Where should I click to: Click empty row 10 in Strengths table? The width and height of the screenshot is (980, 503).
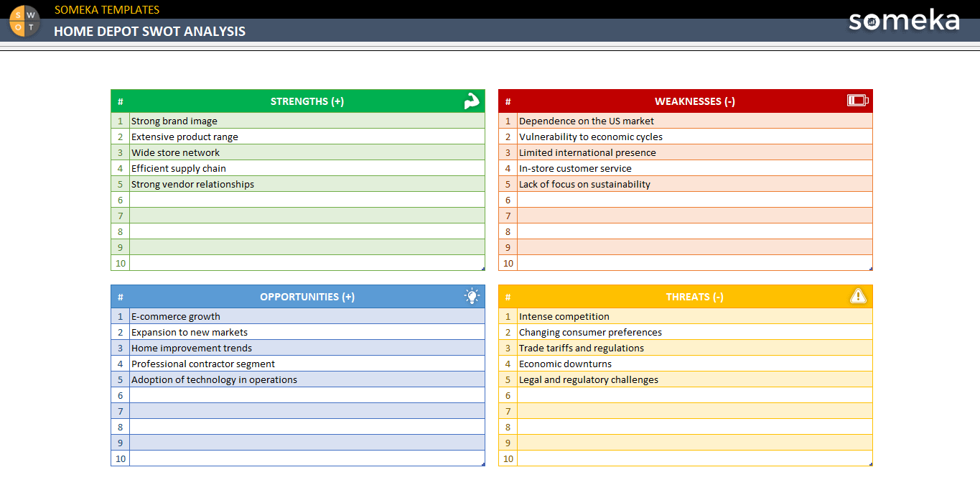307,263
